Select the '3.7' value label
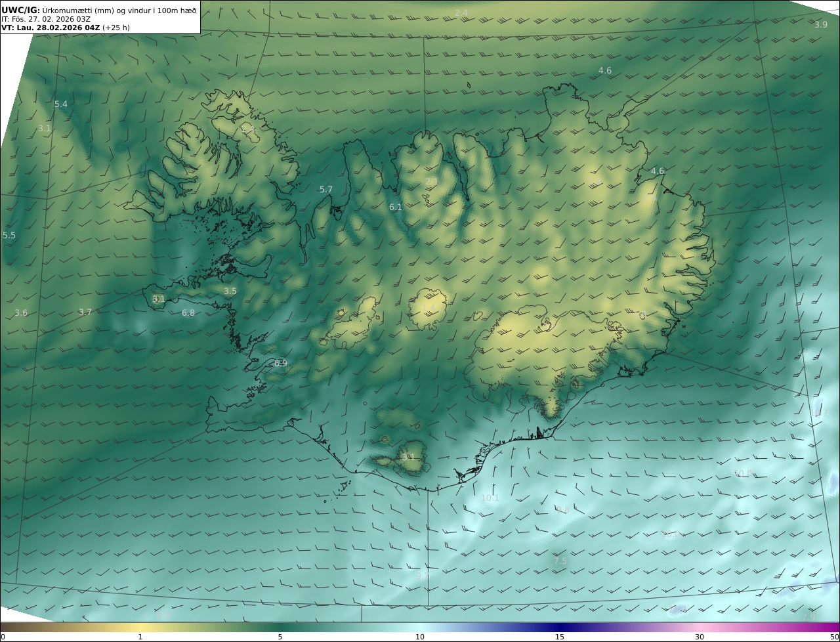 (85, 312)
